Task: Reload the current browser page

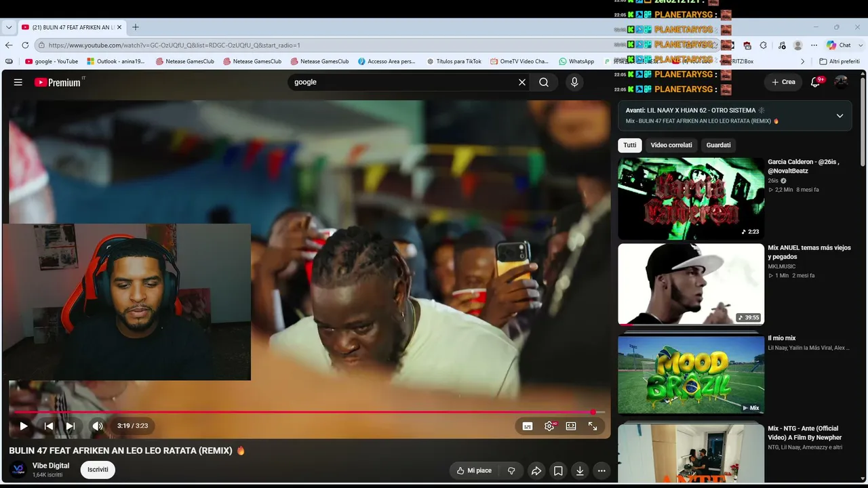Action: 25,45
